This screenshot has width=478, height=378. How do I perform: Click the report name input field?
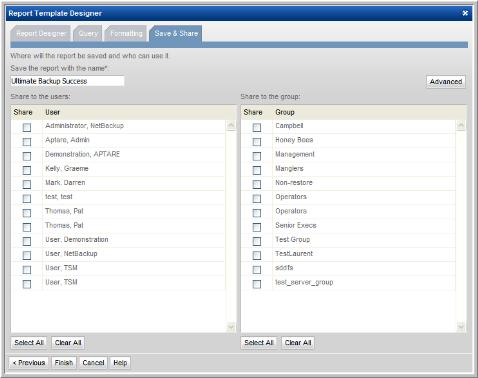click(67, 81)
